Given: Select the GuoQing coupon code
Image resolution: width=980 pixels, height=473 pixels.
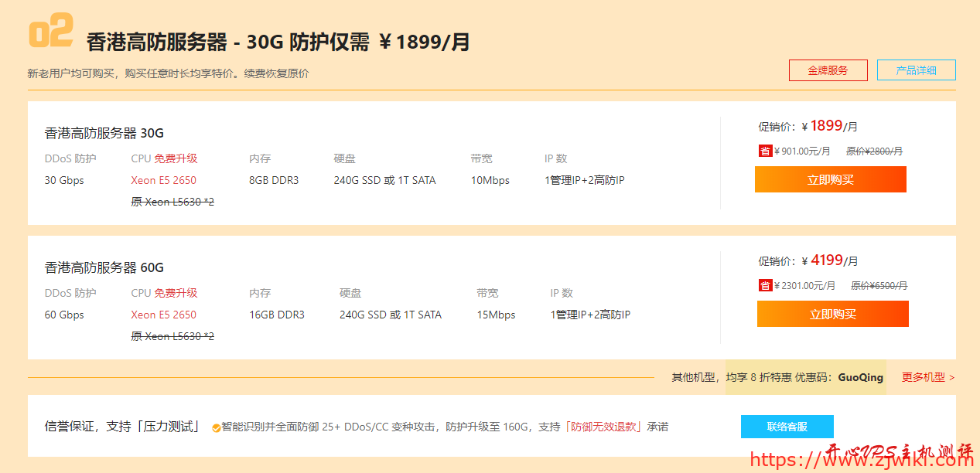Looking at the screenshot, I should 860,377.
